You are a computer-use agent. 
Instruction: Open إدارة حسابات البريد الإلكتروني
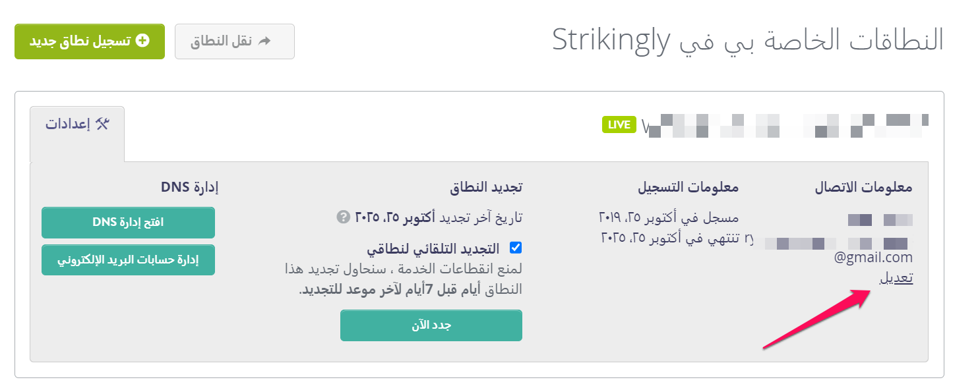coord(128,260)
